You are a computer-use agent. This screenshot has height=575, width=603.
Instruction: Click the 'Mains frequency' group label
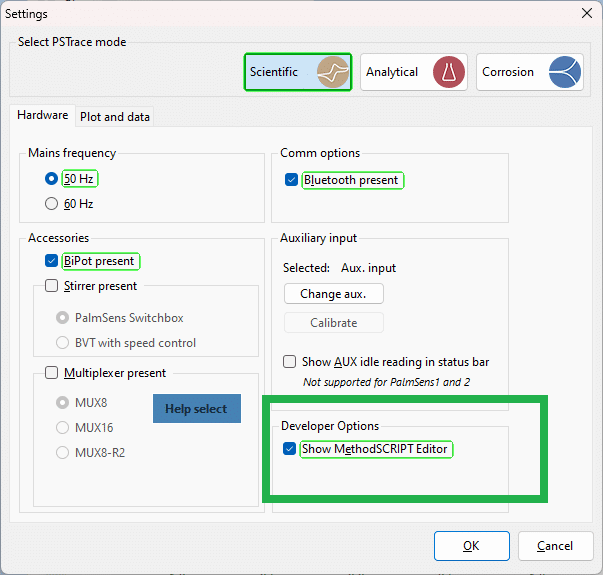(72, 153)
